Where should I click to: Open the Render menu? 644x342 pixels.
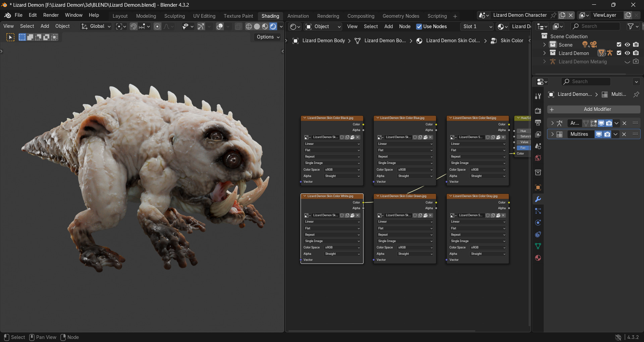(x=51, y=15)
